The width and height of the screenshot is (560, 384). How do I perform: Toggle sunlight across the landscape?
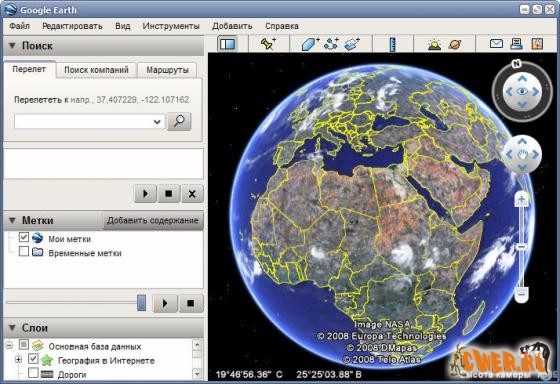(x=434, y=44)
